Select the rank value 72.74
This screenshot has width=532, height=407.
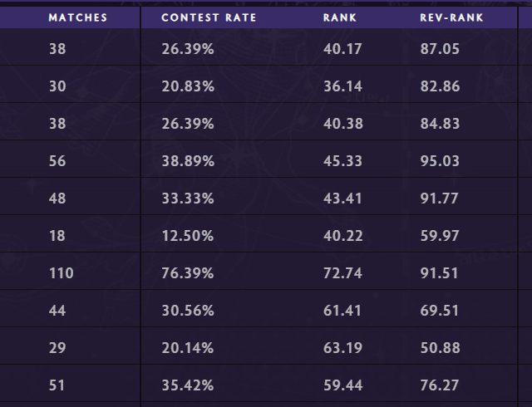point(342,273)
